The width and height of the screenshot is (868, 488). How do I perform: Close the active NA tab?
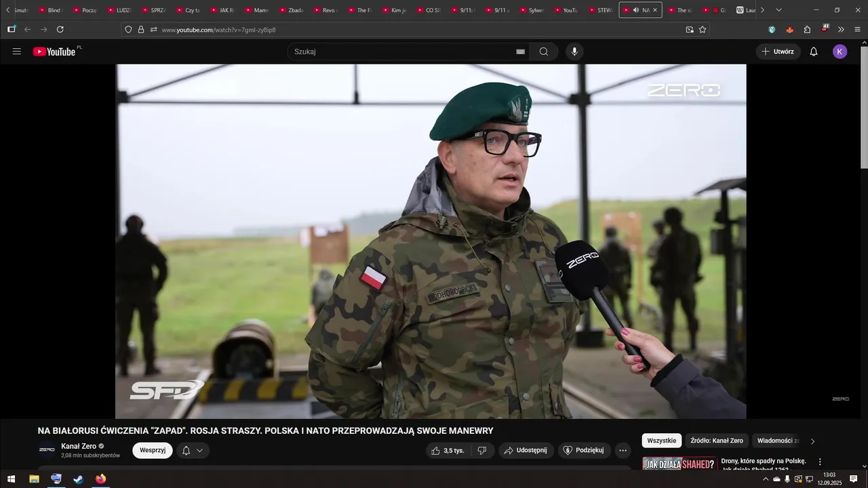pyautogui.click(x=655, y=10)
